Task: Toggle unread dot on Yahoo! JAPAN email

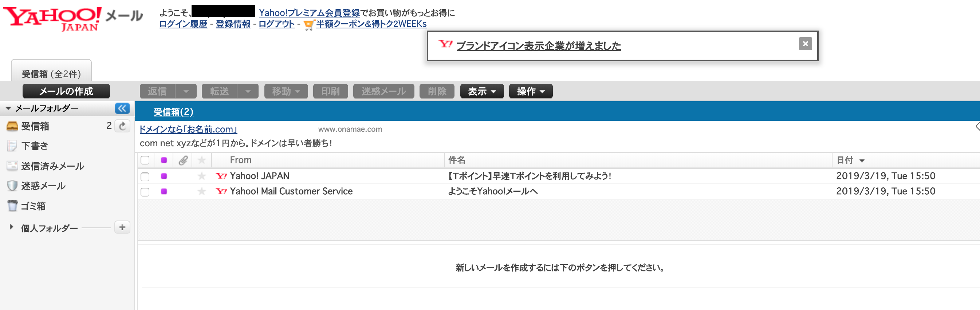Action: click(164, 176)
